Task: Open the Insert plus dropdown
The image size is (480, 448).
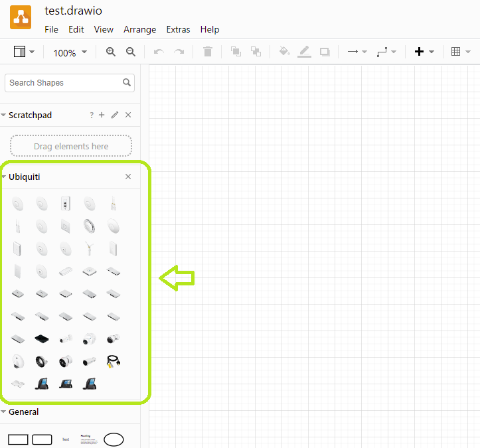Action: click(424, 51)
